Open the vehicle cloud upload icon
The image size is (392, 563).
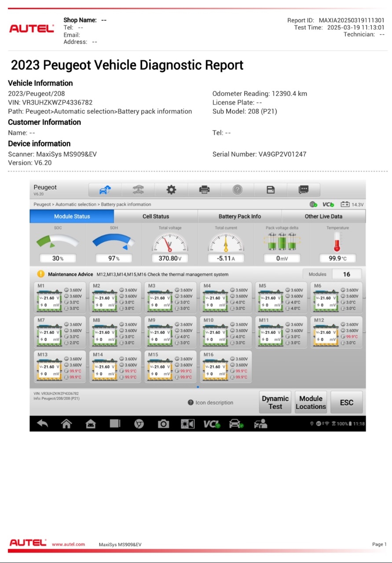(x=105, y=190)
